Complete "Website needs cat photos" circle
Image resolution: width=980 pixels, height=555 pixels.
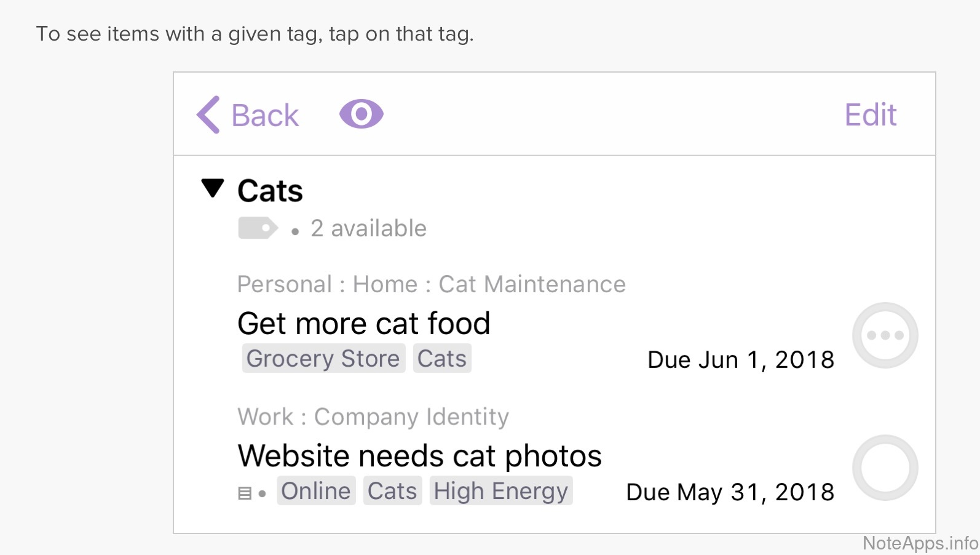885,468
